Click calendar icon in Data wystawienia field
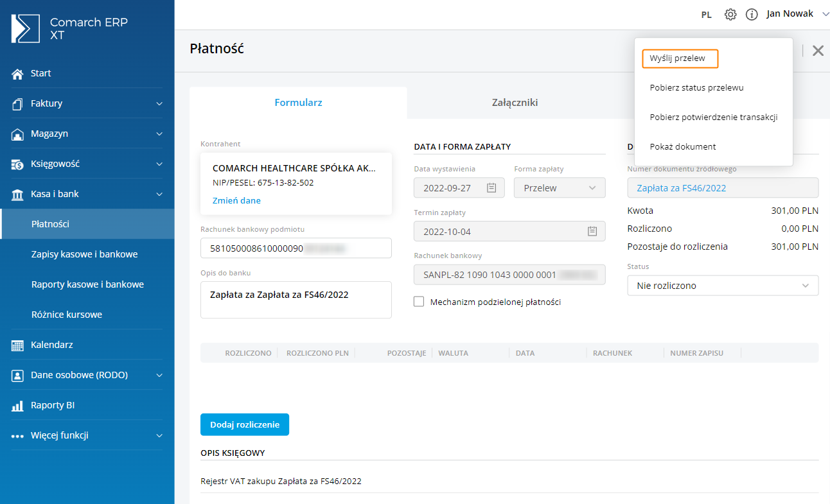This screenshot has width=830, height=504. tap(492, 188)
